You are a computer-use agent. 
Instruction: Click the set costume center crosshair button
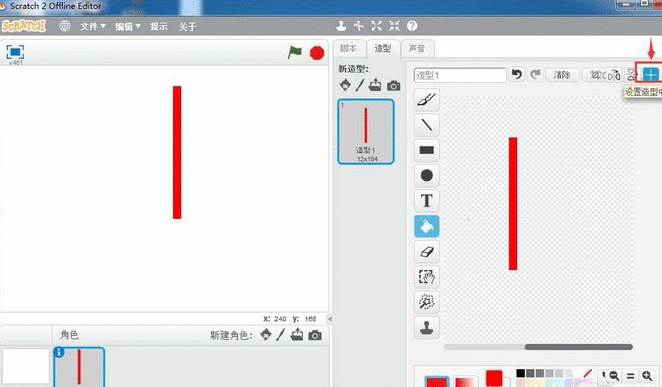651,75
